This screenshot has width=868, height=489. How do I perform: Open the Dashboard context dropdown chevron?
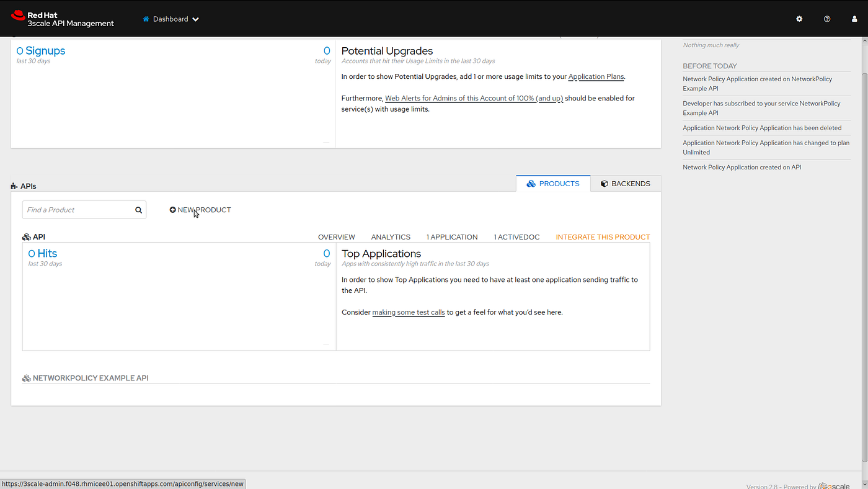[x=195, y=19]
